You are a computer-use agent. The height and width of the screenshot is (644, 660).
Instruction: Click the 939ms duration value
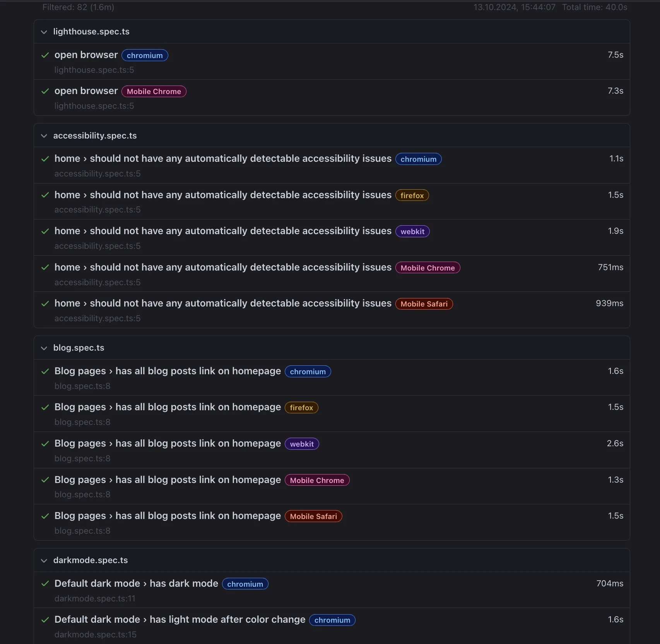click(x=610, y=303)
